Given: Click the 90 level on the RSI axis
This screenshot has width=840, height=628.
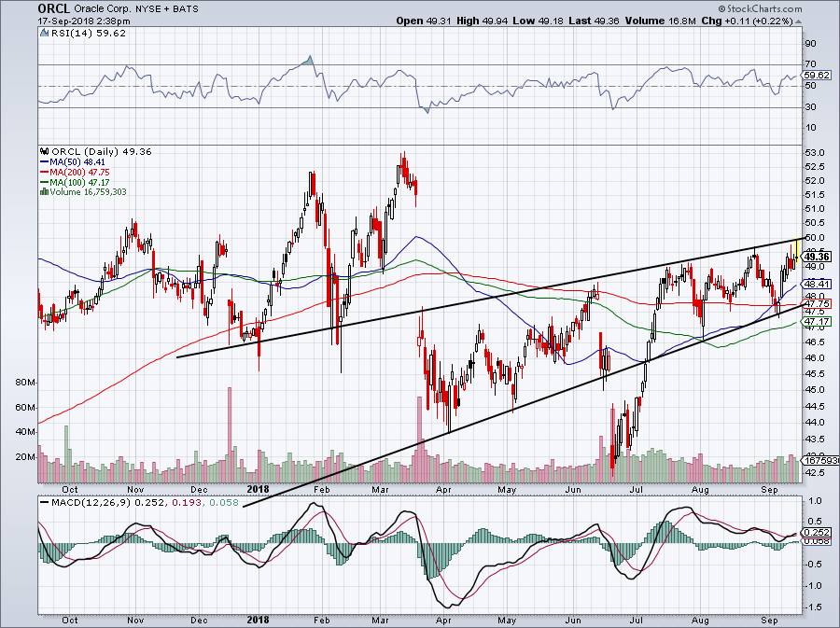Looking at the screenshot, I should [810, 43].
